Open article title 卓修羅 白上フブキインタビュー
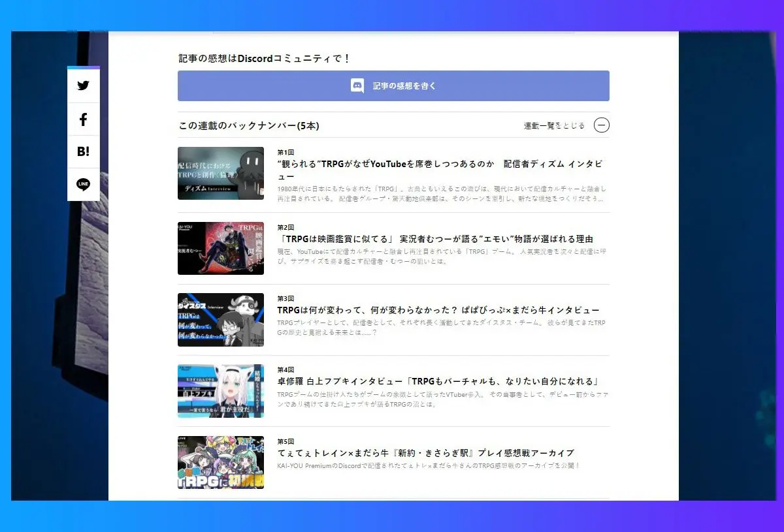 [x=438, y=381]
